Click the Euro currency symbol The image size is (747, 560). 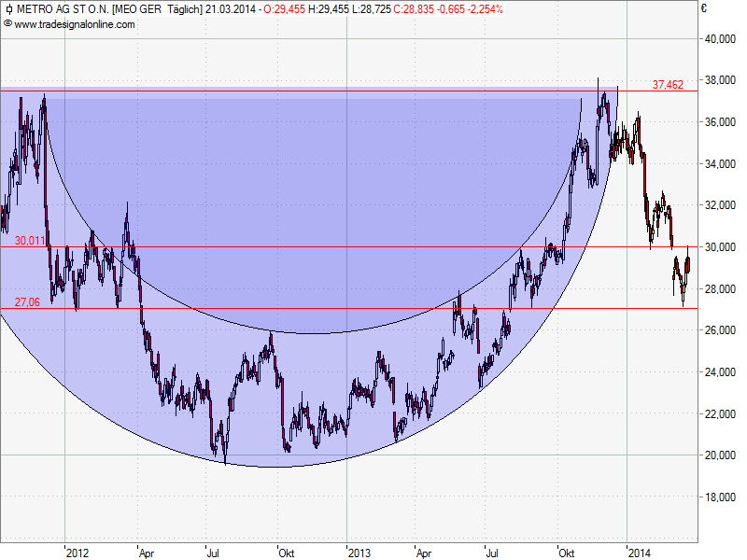tap(703, 9)
